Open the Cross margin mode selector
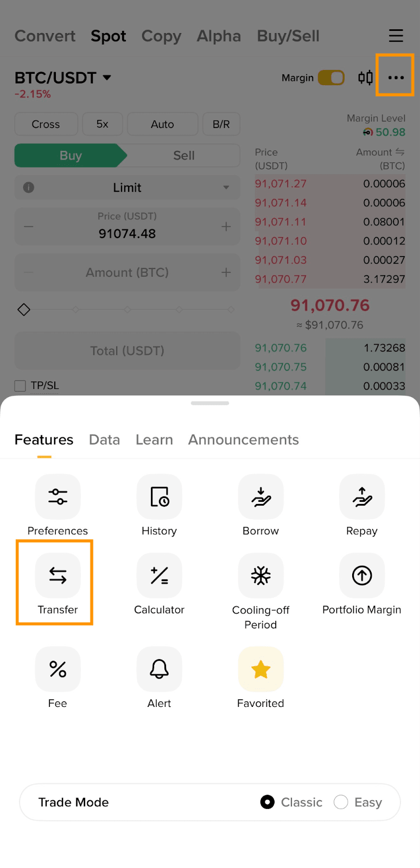 pyautogui.click(x=46, y=124)
